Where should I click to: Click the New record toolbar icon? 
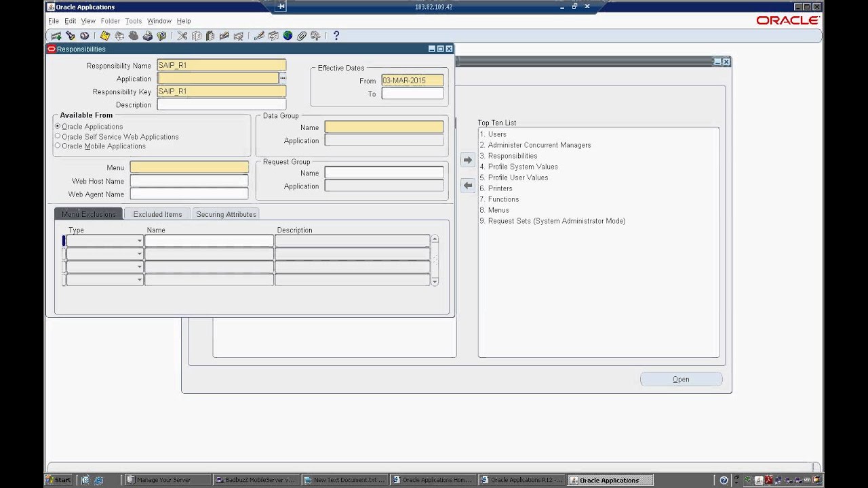(x=56, y=36)
